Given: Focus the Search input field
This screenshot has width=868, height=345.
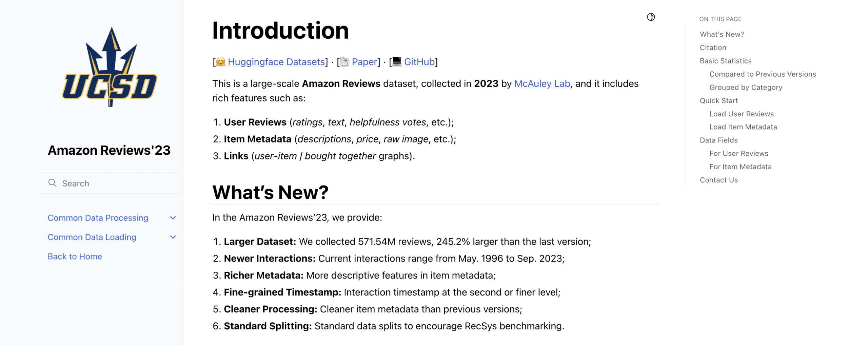Looking at the screenshot, I should [x=110, y=183].
